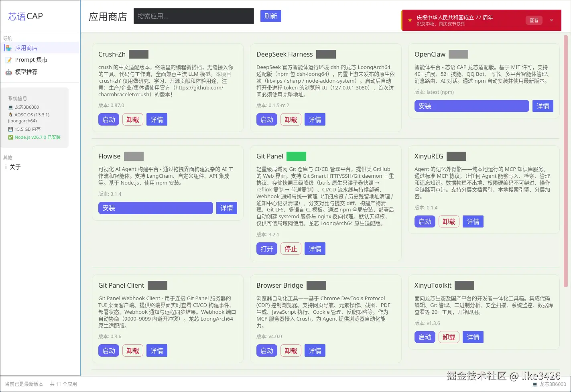571x392 pixels.
Task: Uninstall Browser Bridge via 卸载
Action: [291, 351]
